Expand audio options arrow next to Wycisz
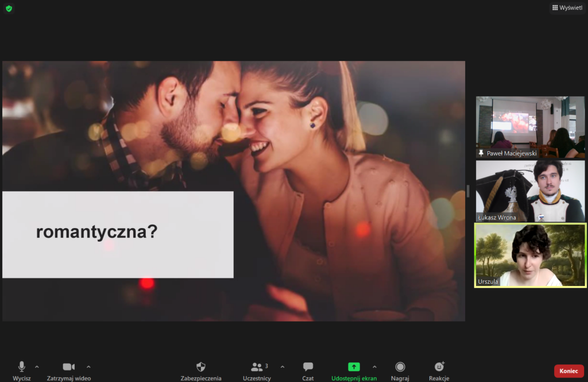This screenshot has height=382, width=588. [x=37, y=366]
